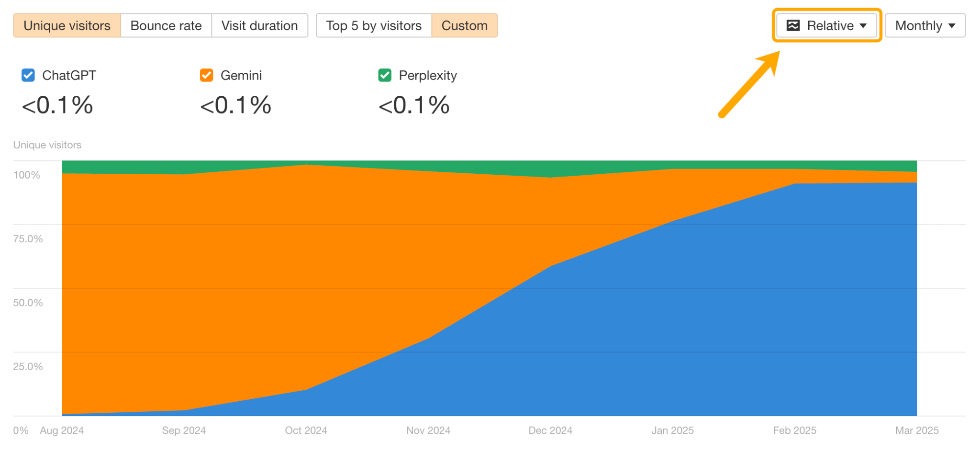Click the Gemini checkbox icon
The height and width of the screenshot is (451, 980).
point(206,75)
